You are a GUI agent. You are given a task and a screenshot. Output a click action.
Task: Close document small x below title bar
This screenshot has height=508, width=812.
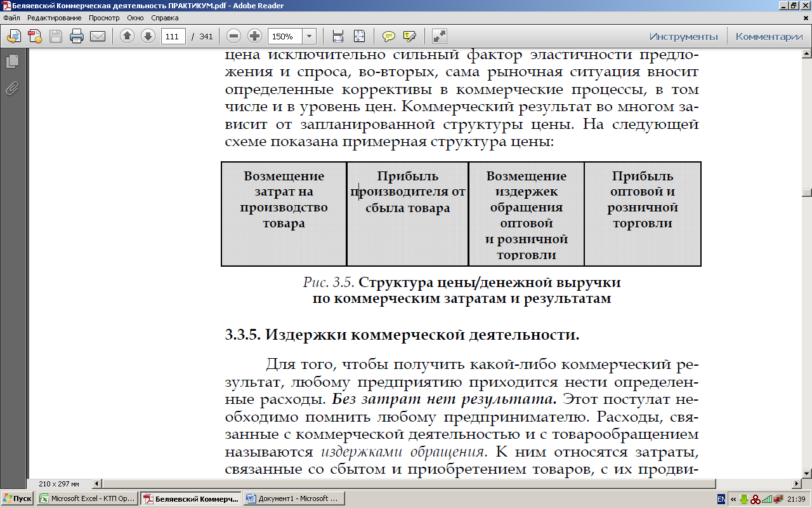point(806,18)
